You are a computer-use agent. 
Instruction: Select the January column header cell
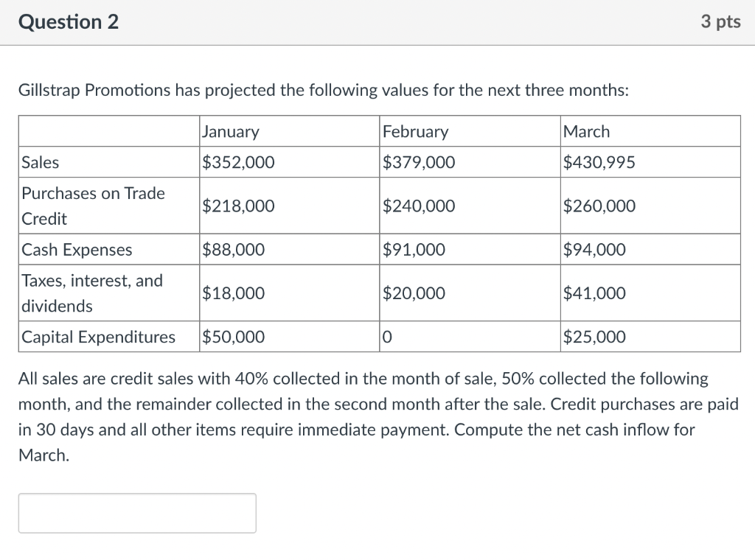pyautogui.click(x=230, y=131)
